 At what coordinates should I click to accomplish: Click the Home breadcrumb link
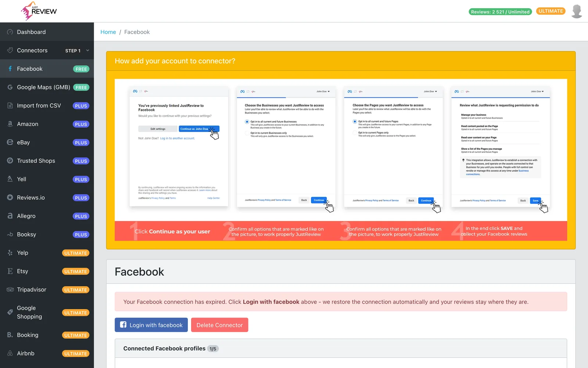coord(108,32)
